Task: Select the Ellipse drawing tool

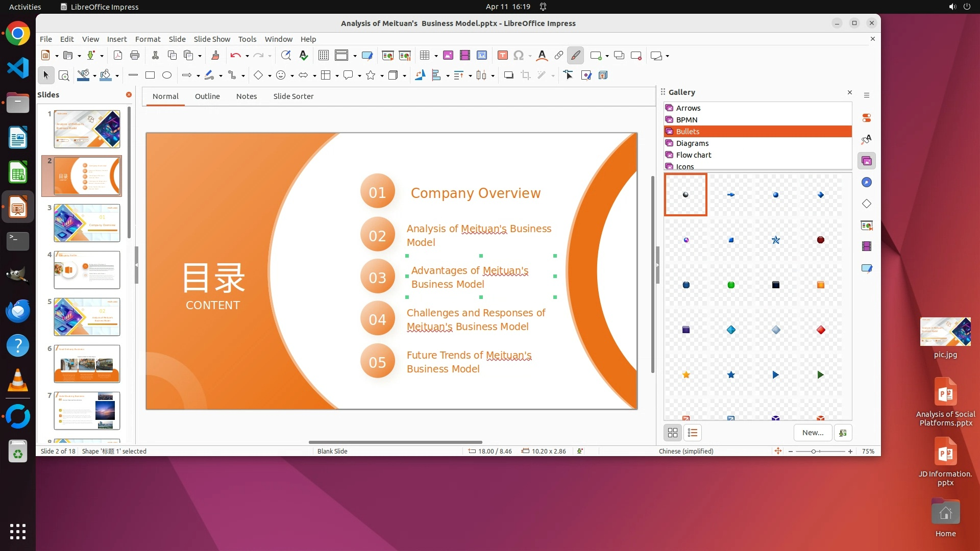Action: pyautogui.click(x=167, y=76)
